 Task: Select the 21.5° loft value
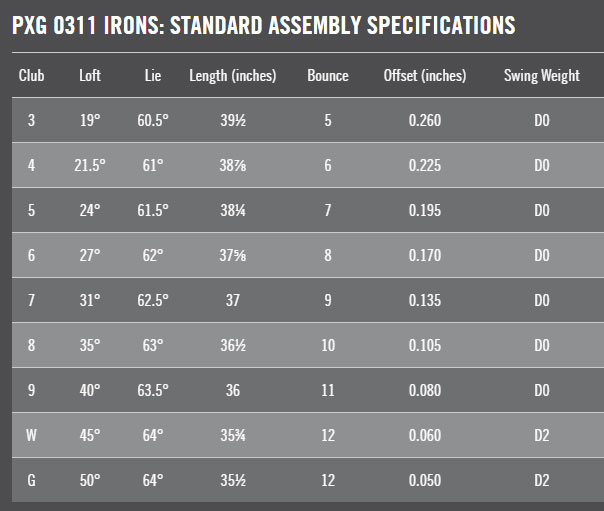(90, 166)
